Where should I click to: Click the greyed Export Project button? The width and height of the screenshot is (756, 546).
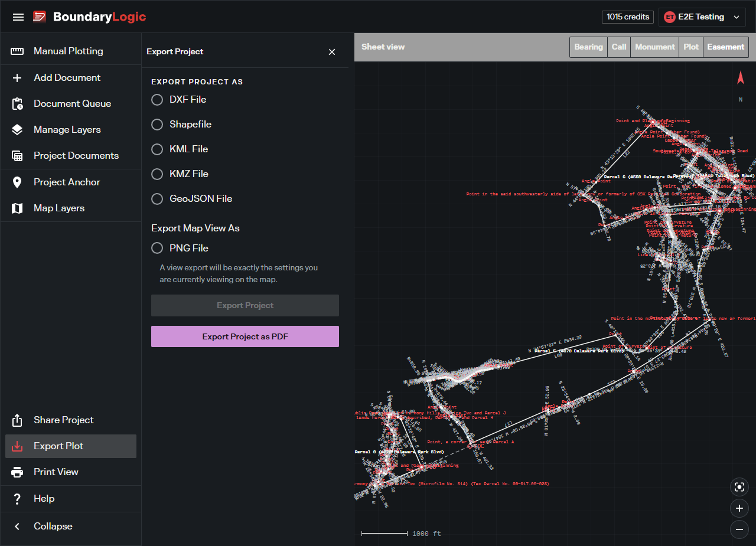coord(245,306)
